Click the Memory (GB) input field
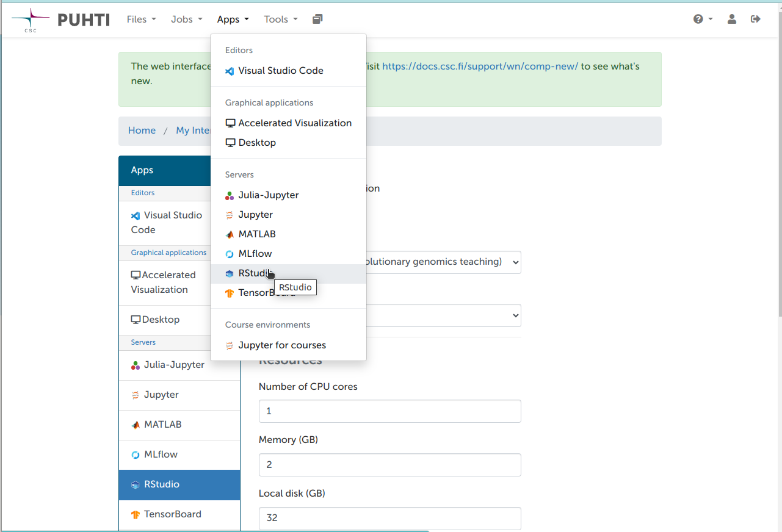782x532 pixels. click(x=390, y=465)
